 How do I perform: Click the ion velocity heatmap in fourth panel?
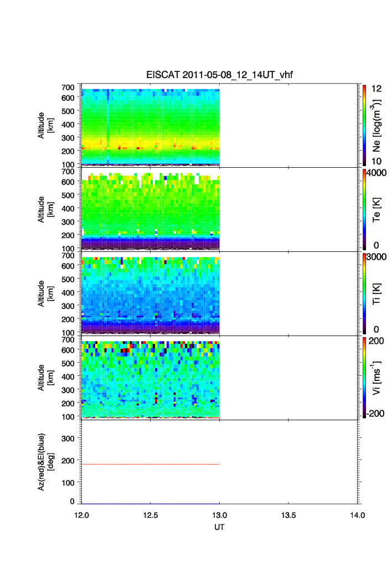(x=151, y=379)
